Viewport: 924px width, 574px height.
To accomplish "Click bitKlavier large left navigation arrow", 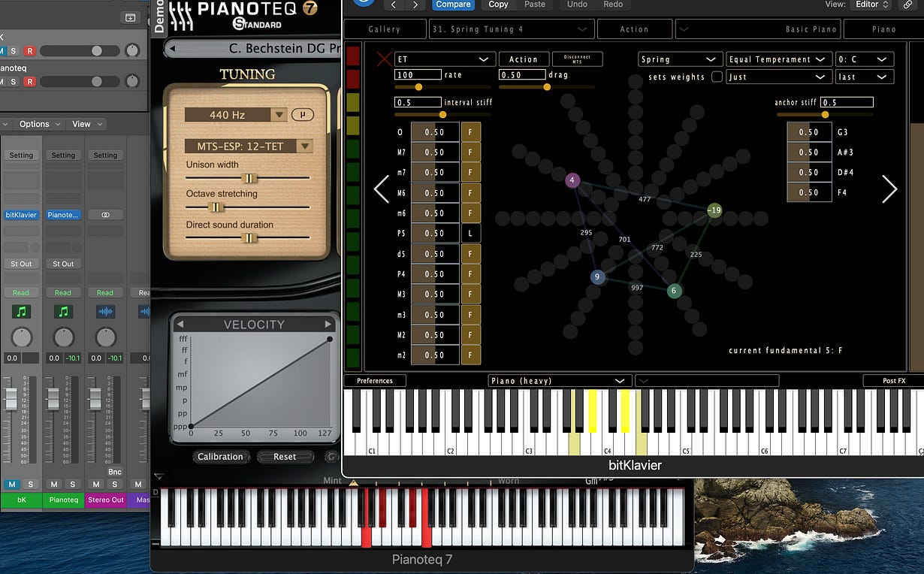I will [x=382, y=189].
